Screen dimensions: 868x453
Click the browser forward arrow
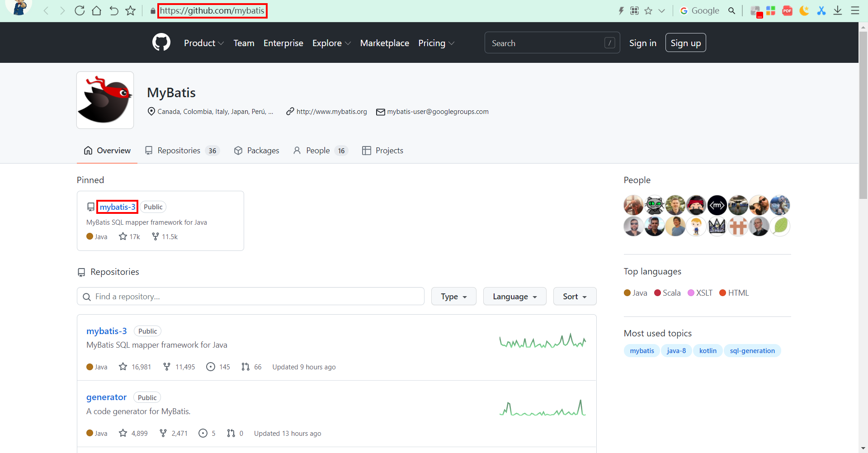coord(62,10)
